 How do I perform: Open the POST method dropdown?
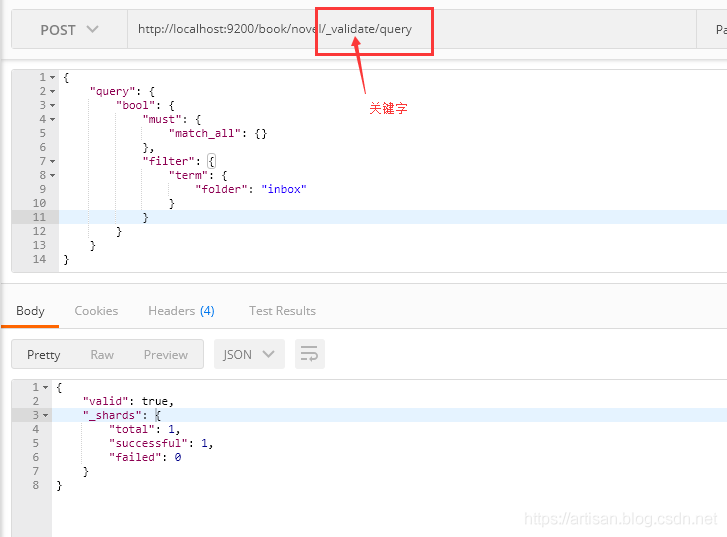point(69,30)
